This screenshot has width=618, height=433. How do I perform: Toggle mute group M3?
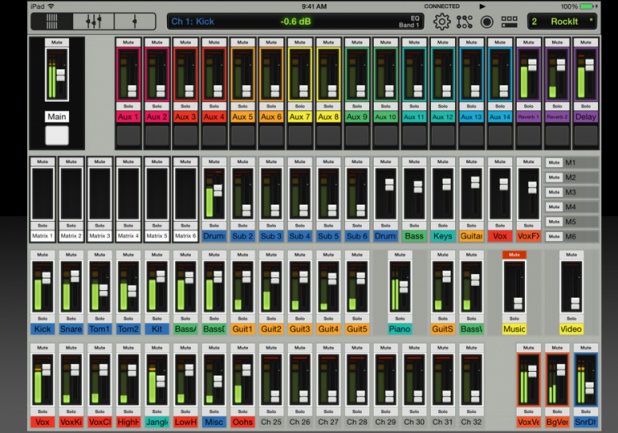coord(554,192)
